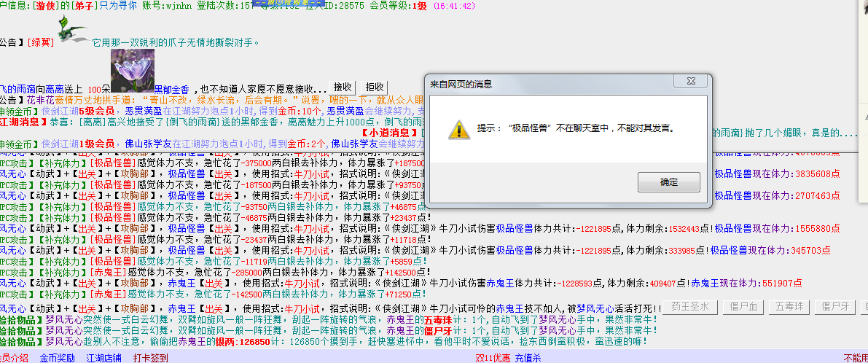The image size is (868, 363).
Task: Click 恶贯满盈 after 5级会员
Action: [144, 112]
